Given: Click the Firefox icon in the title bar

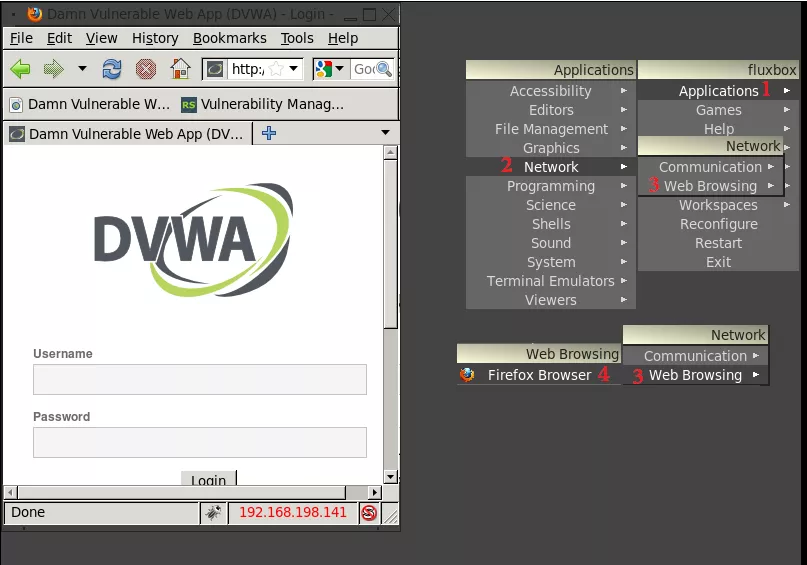Looking at the screenshot, I should point(34,14).
